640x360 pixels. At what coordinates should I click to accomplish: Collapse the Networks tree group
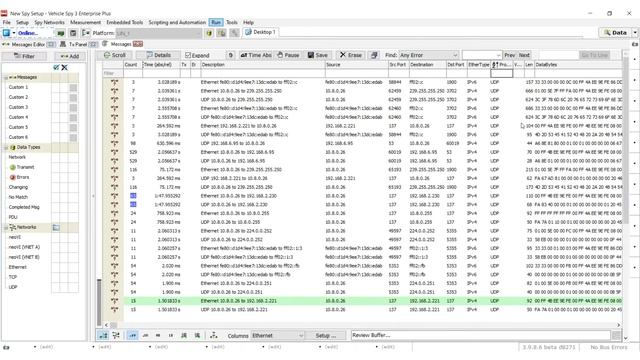pos(6,227)
